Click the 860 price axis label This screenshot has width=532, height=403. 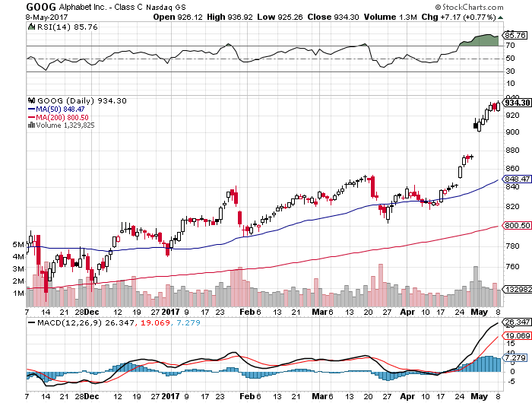[x=512, y=168]
